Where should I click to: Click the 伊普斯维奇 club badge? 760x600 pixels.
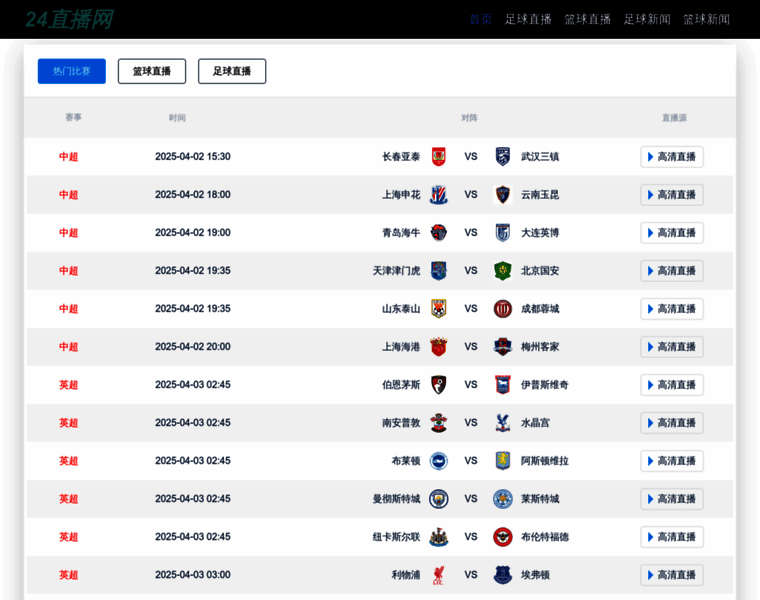pyautogui.click(x=503, y=385)
